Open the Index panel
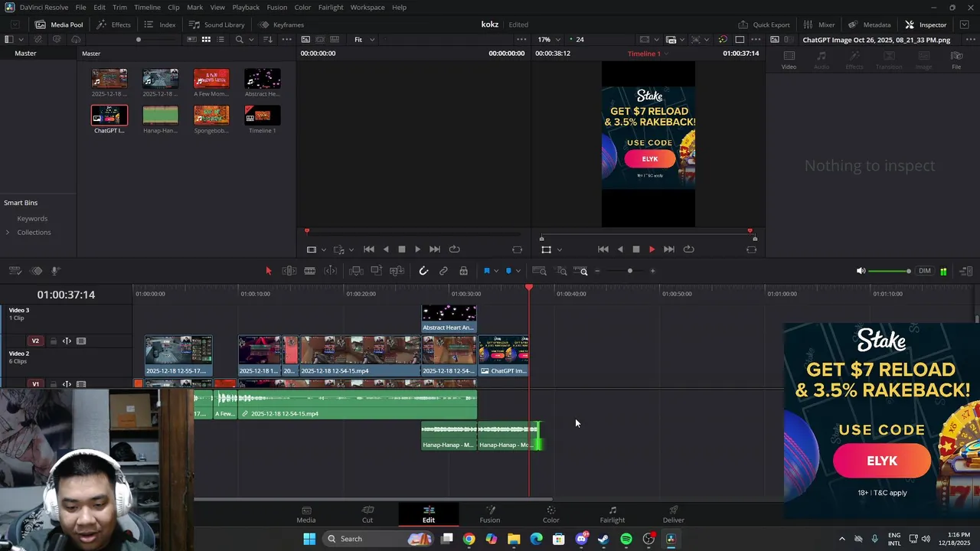This screenshot has height=551, width=980. click(160, 24)
